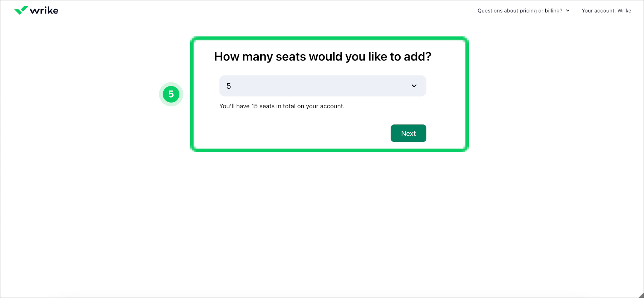Click the arrow icon beside pricing questions
The width and height of the screenshot is (644, 298).
point(568,11)
